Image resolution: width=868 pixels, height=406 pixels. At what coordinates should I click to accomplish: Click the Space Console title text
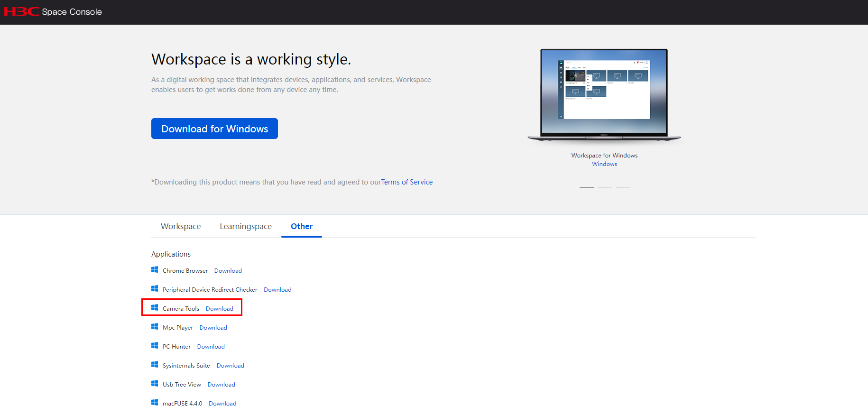tap(72, 12)
